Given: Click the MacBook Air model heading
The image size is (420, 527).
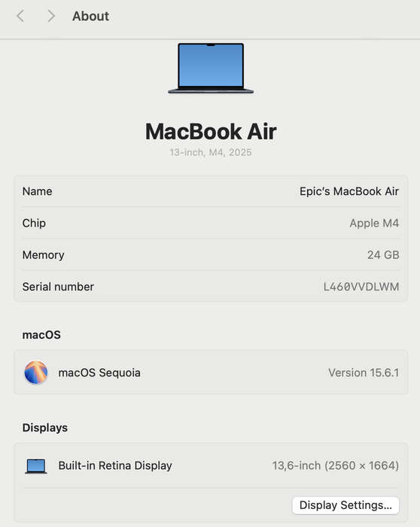Looking at the screenshot, I should (x=211, y=132).
